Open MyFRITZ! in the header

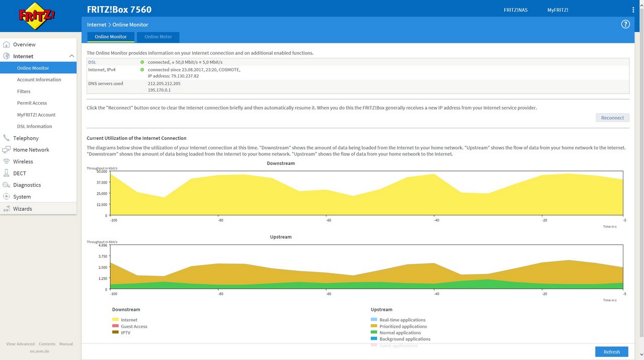558,10
